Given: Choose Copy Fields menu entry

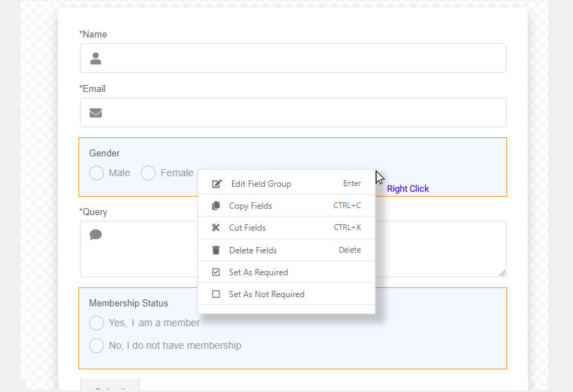Looking at the screenshot, I should click(286, 205).
